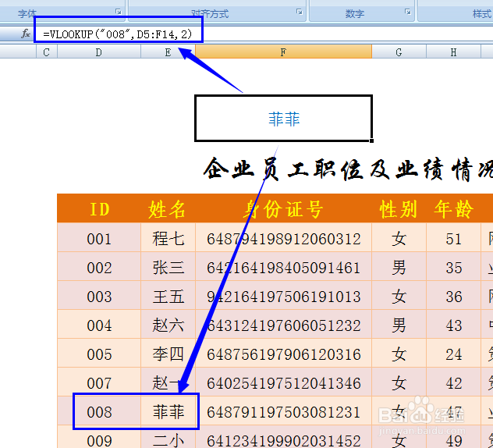Click the 性别 header cell
This screenshot has width=493, height=448.
[399, 208]
